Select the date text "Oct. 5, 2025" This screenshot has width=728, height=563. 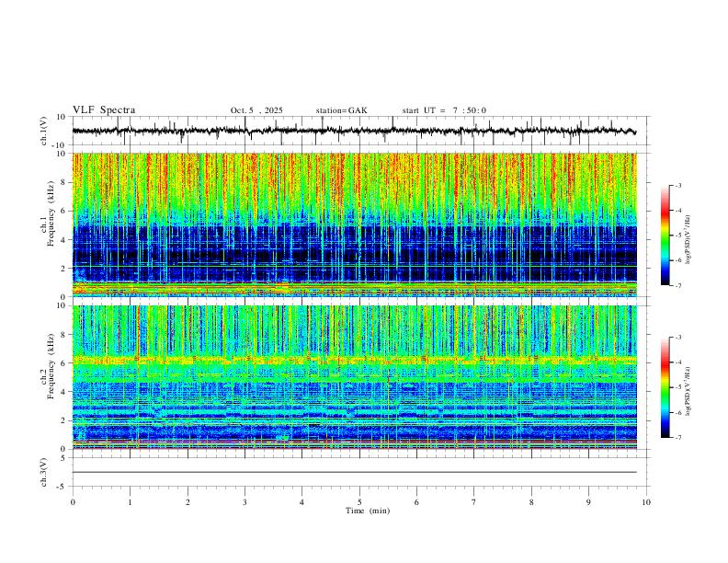click(x=256, y=110)
